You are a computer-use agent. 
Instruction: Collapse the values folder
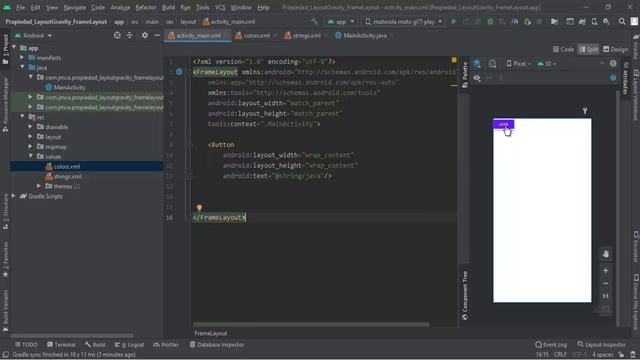pyautogui.click(x=31, y=156)
